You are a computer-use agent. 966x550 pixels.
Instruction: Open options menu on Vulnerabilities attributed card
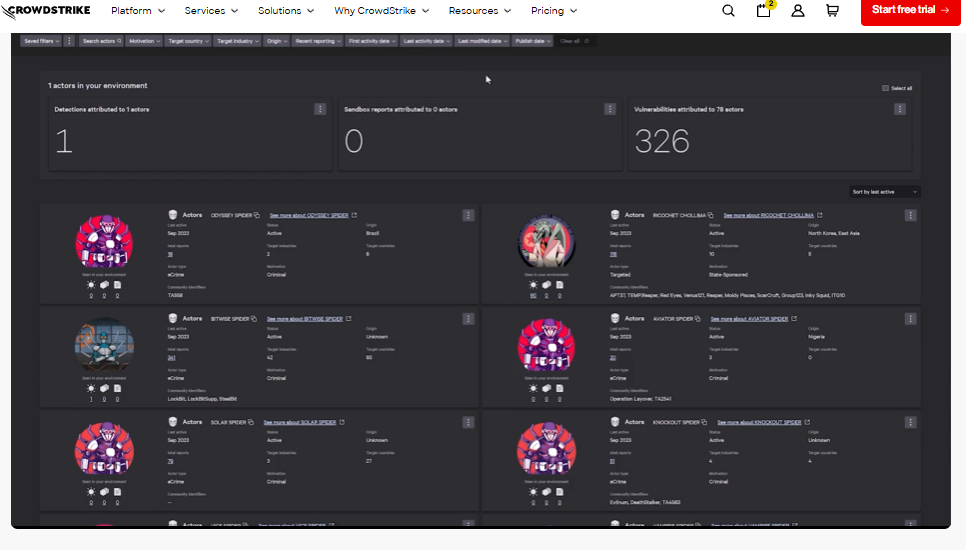(899, 109)
